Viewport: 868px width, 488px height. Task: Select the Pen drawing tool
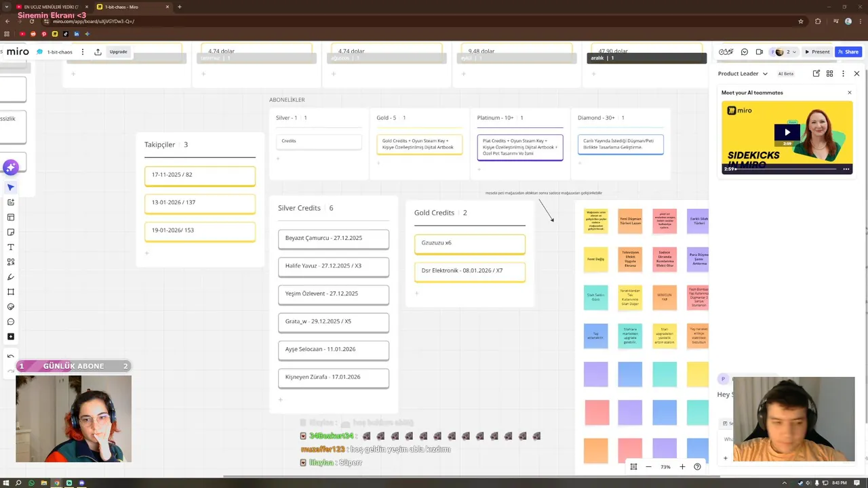coord(11,277)
